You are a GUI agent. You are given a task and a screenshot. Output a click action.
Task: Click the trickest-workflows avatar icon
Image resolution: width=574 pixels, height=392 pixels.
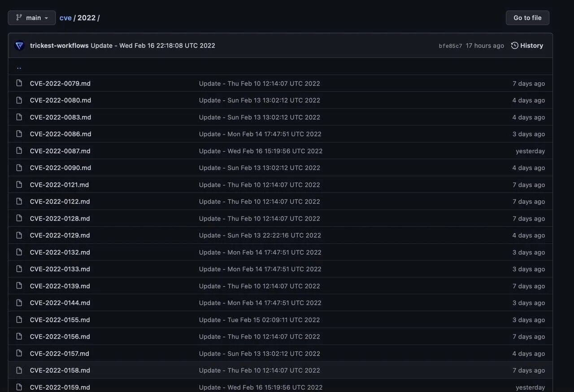pos(19,46)
